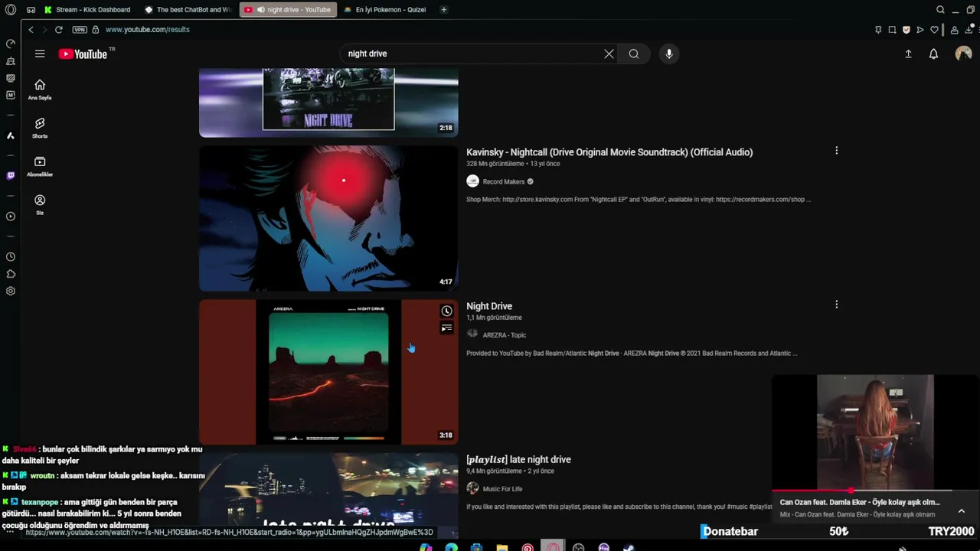Open Can Ozan feat. Damla Eker miniplayer title
Image resolution: width=980 pixels, height=551 pixels.
click(x=859, y=502)
